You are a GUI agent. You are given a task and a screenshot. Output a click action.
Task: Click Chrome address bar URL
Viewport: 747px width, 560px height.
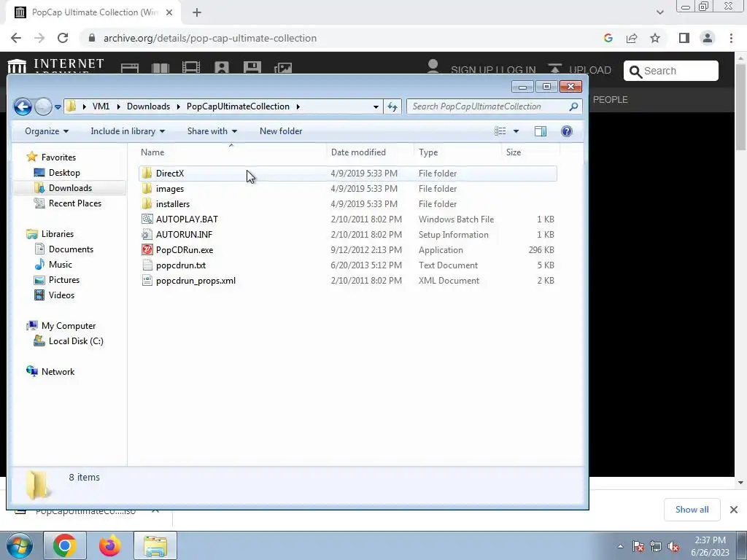pos(209,38)
